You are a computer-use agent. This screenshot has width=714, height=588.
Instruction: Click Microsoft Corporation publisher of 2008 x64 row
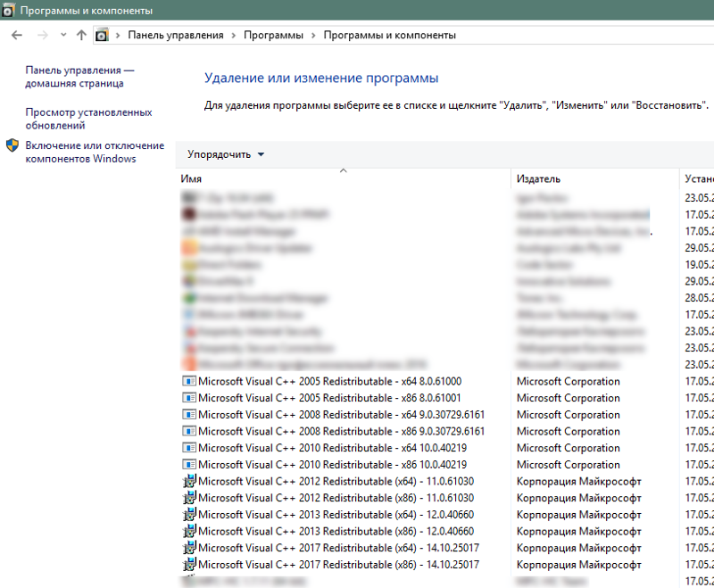(569, 415)
